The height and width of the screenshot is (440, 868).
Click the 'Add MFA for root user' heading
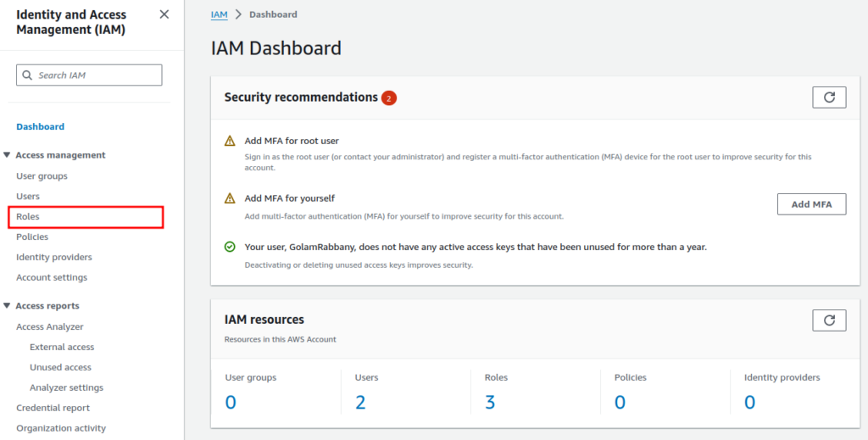click(292, 141)
